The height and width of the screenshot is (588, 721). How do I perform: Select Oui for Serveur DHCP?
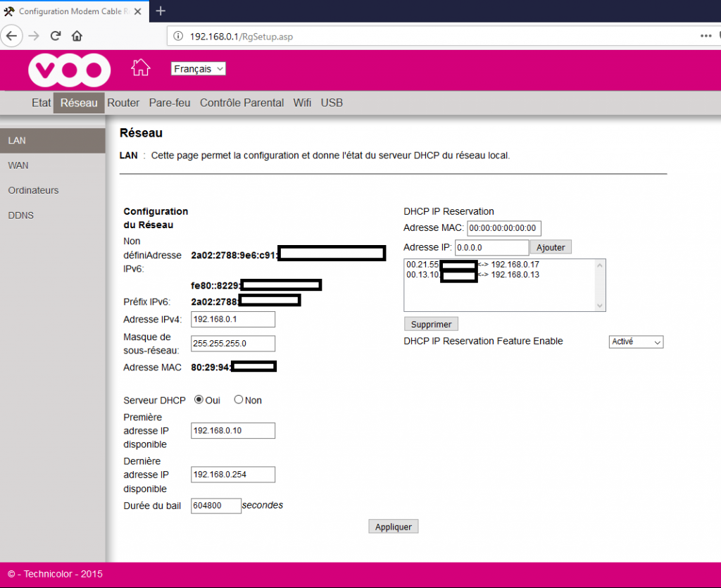(199, 399)
